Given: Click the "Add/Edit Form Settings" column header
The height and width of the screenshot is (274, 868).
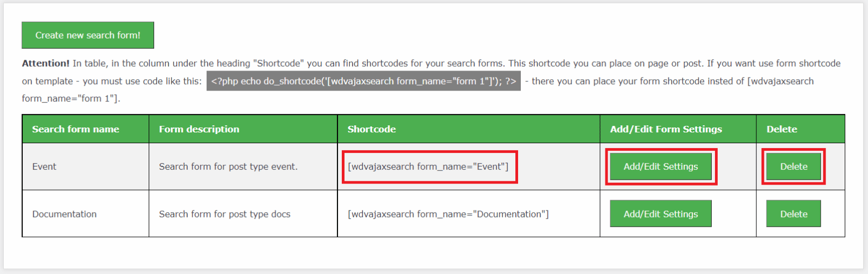Looking at the screenshot, I should (x=666, y=129).
